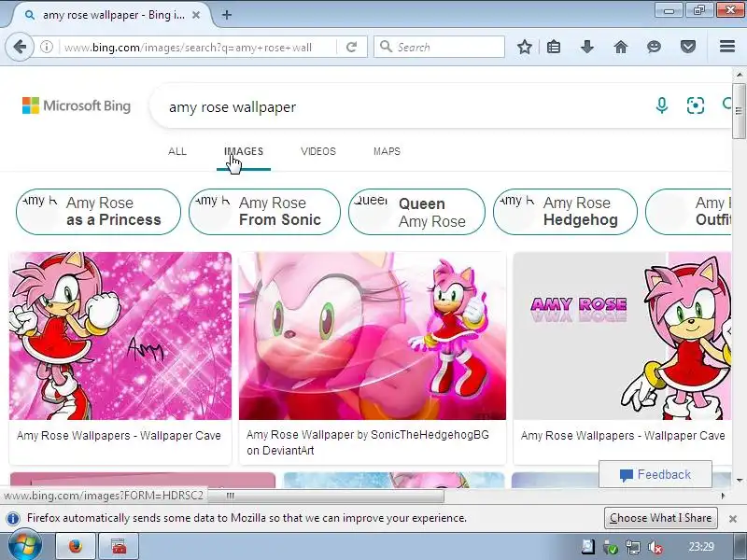Go to Firefox home page icon
This screenshot has width=747, height=560.
(620, 47)
